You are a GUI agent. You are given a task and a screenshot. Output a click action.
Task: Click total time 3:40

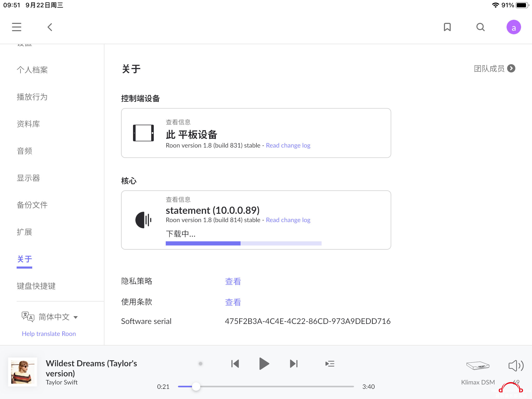pos(368,387)
